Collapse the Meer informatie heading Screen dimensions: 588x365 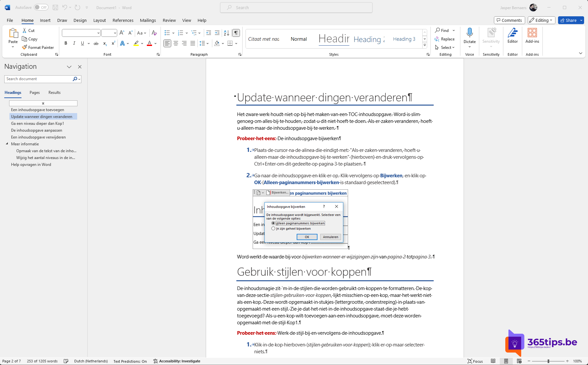[7, 144]
